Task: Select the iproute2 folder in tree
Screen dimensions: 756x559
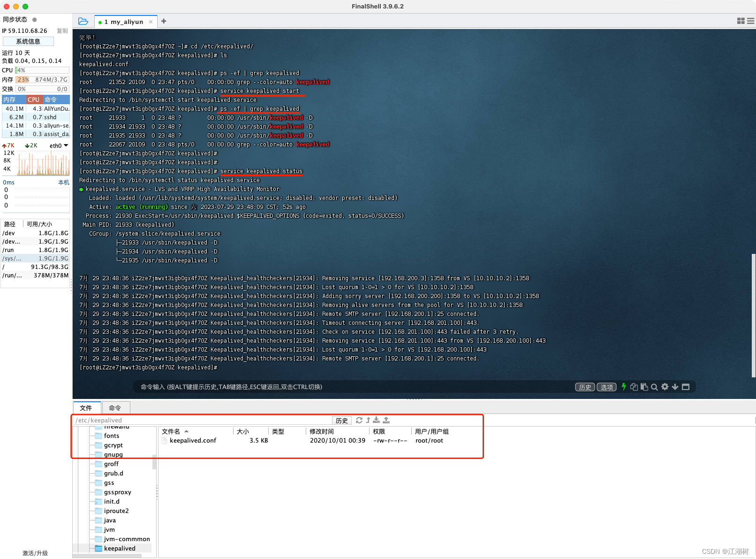Action: point(116,511)
